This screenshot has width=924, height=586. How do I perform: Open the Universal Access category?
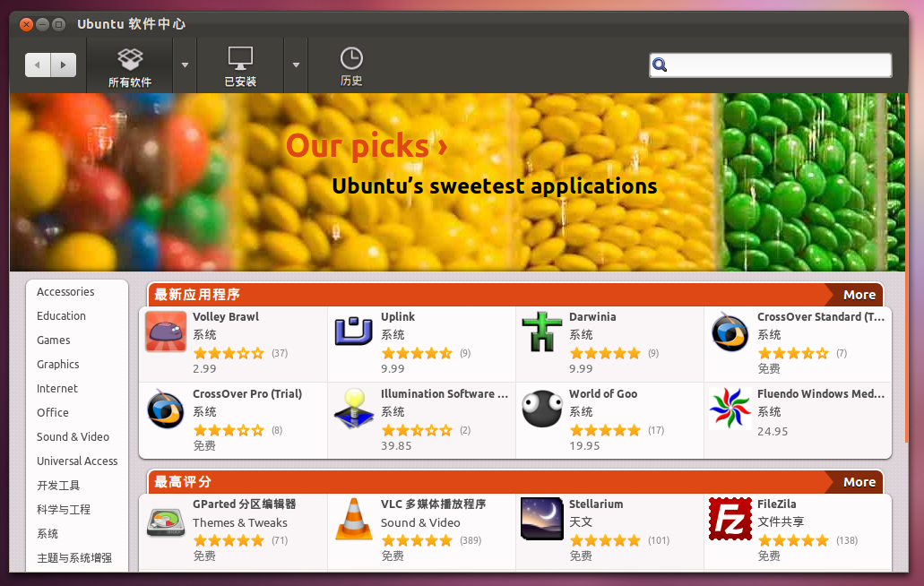click(x=77, y=461)
